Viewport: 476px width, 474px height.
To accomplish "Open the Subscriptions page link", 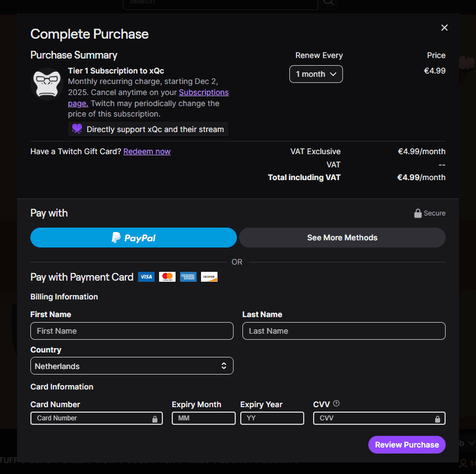I will pyautogui.click(x=203, y=93).
